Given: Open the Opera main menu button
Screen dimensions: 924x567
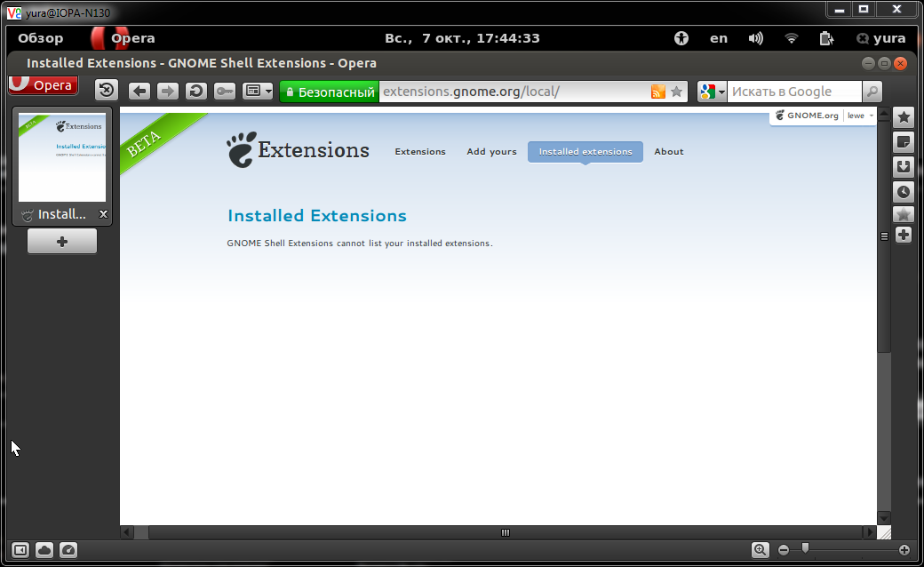Looking at the screenshot, I should pyautogui.click(x=44, y=85).
